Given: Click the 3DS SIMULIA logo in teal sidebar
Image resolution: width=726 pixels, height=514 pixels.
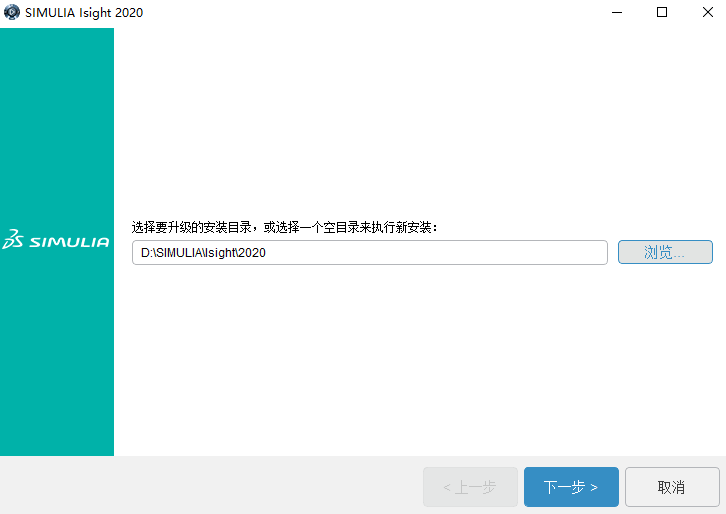Looking at the screenshot, I should tap(56, 239).
